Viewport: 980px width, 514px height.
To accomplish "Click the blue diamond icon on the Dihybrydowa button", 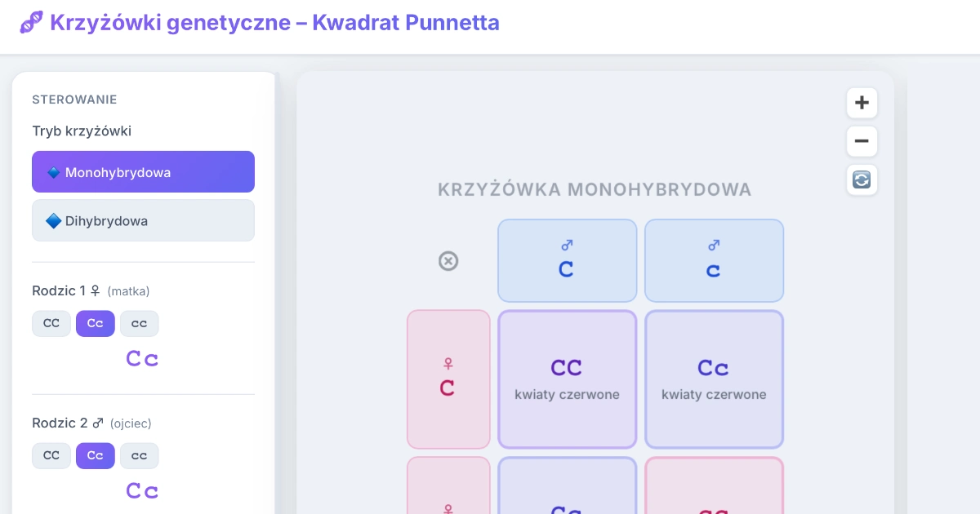I will [x=52, y=220].
